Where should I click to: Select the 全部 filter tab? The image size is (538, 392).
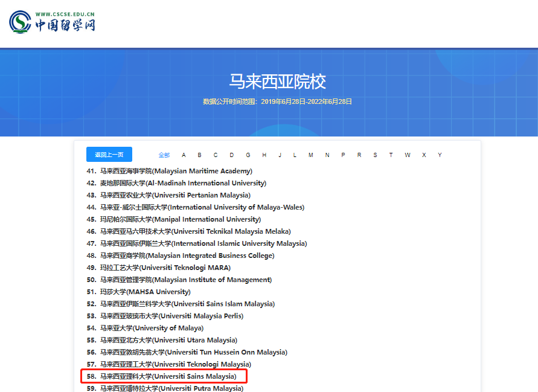point(164,155)
